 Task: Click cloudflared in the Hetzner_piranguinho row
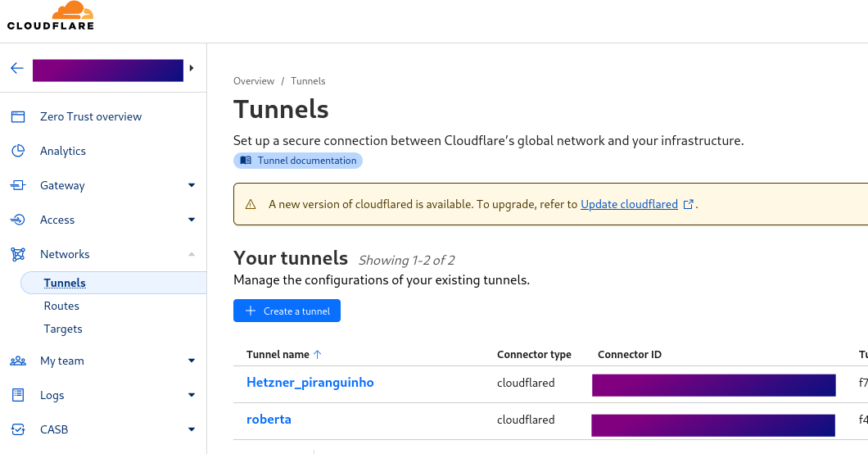(526, 384)
